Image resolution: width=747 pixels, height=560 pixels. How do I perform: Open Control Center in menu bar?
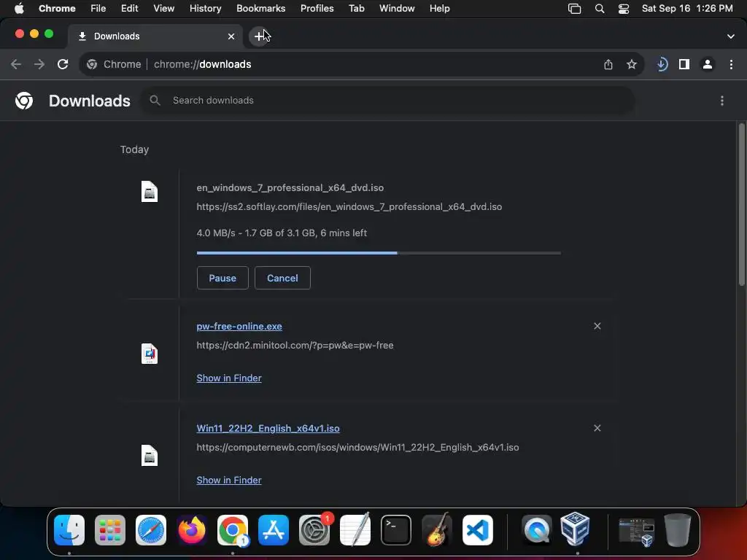pyautogui.click(x=624, y=9)
